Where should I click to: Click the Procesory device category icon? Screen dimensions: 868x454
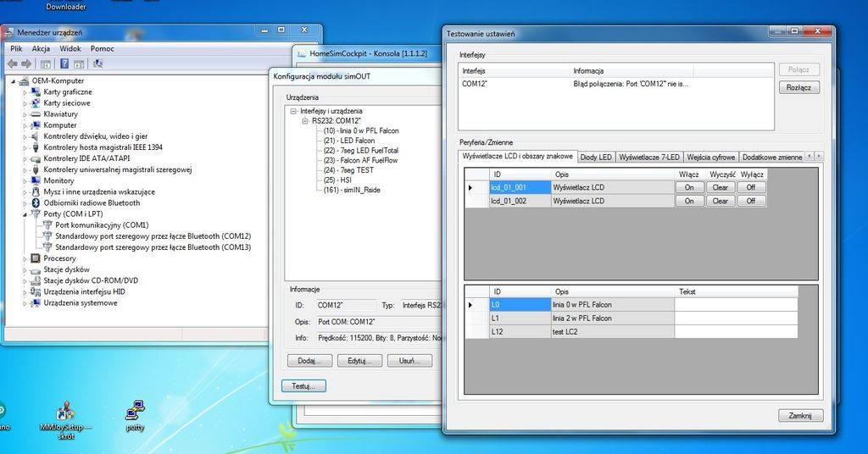pyautogui.click(x=36, y=258)
